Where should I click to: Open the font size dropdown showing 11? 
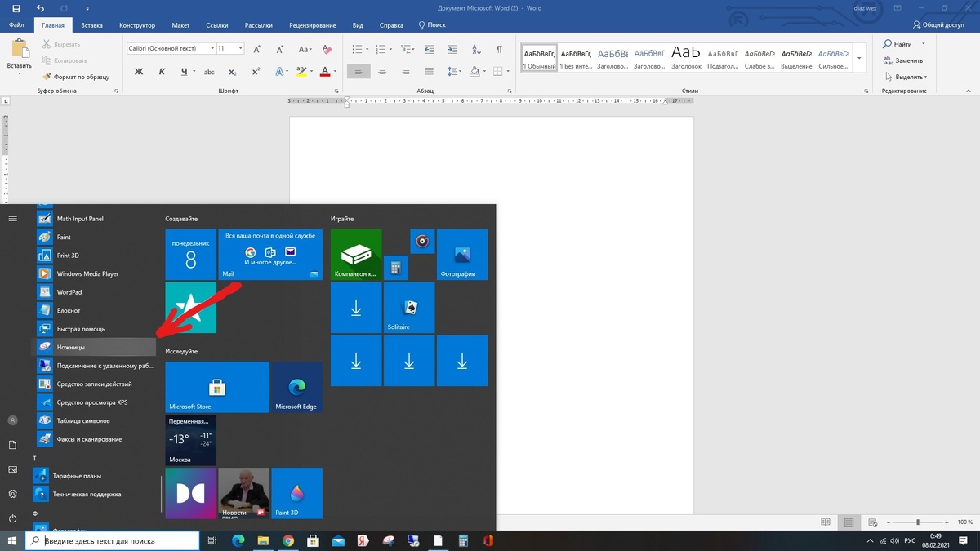tap(241, 49)
